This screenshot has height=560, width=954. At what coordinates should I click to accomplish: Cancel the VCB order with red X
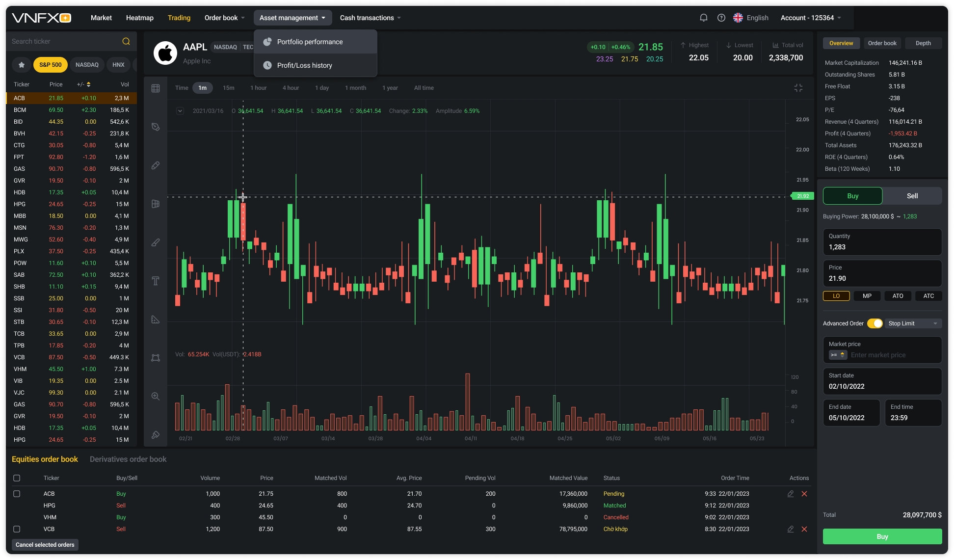click(x=804, y=529)
